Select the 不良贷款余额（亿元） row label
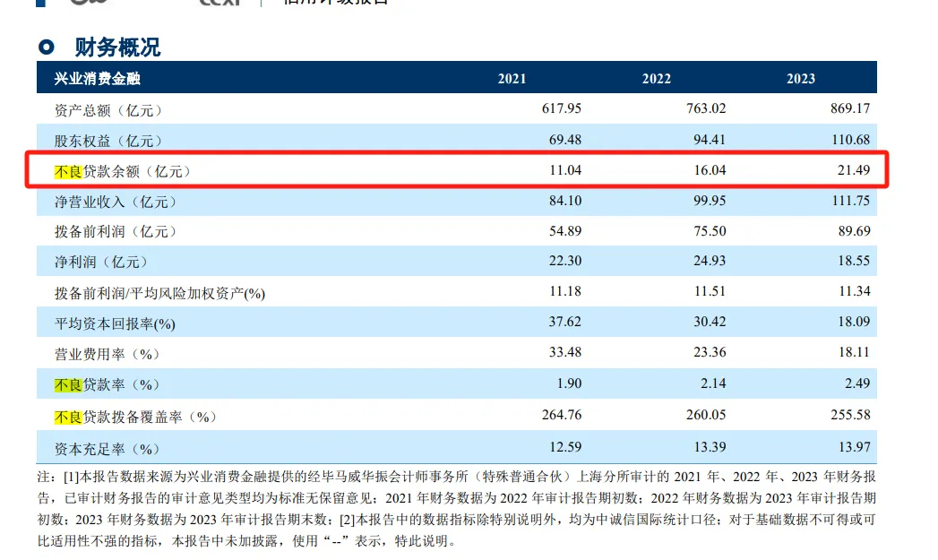This screenshot has height=560, width=938. coord(123,171)
